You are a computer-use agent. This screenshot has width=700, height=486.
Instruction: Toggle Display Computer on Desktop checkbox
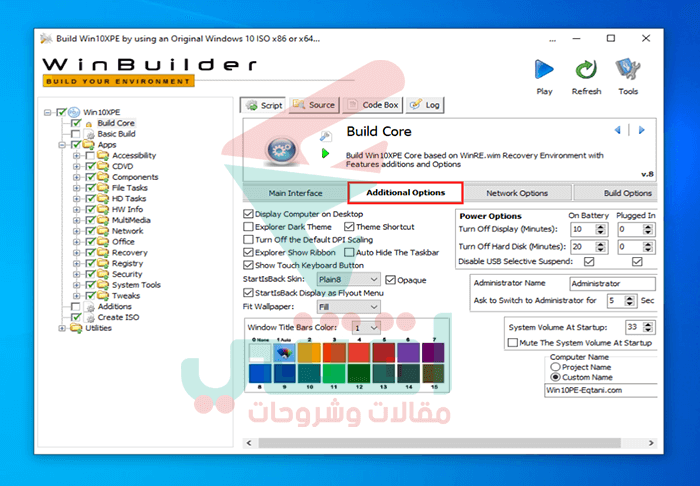coord(248,214)
